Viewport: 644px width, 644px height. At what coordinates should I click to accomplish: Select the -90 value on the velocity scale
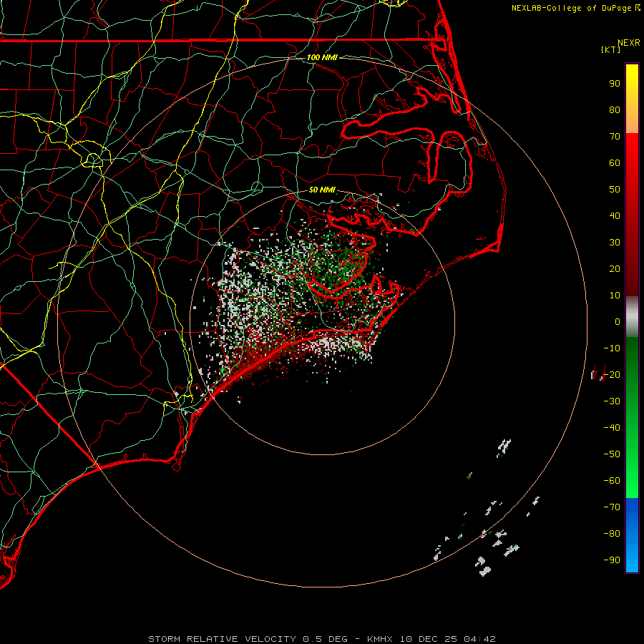pos(611,560)
